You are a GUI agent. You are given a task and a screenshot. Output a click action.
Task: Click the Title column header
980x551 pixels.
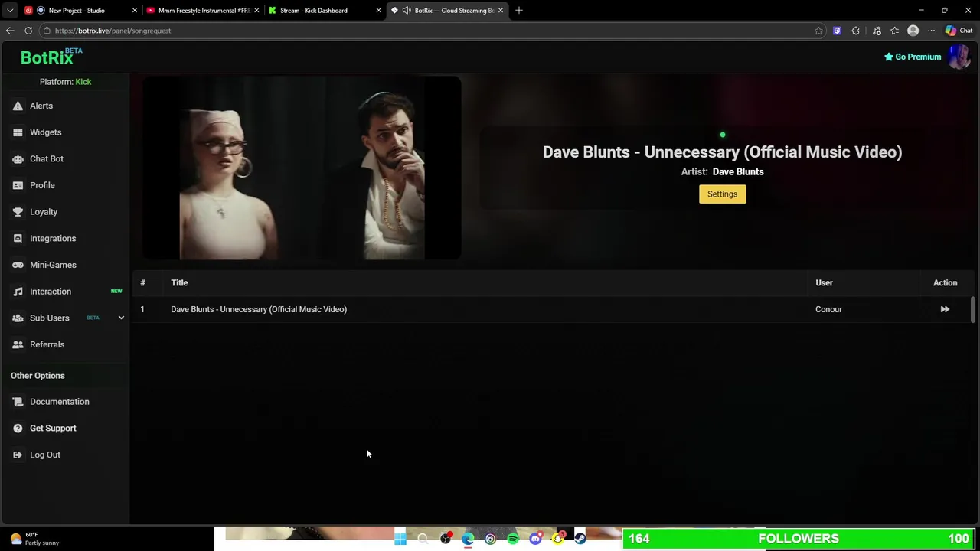pos(179,283)
